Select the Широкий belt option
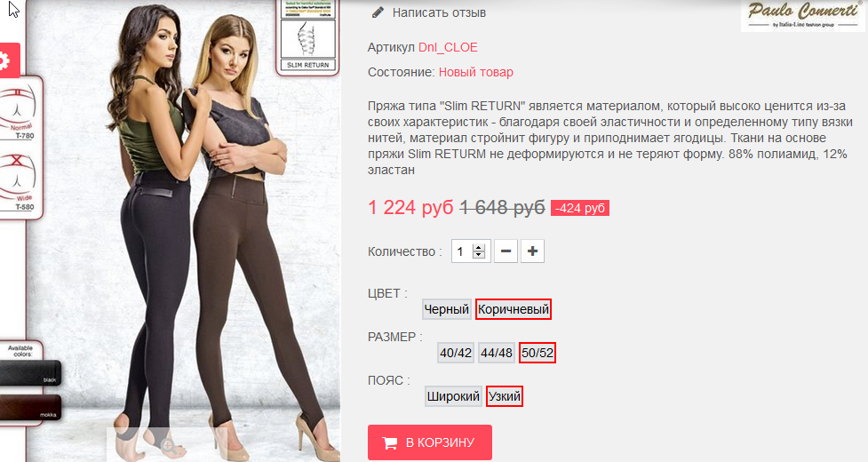This screenshot has height=462, width=868. click(453, 397)
